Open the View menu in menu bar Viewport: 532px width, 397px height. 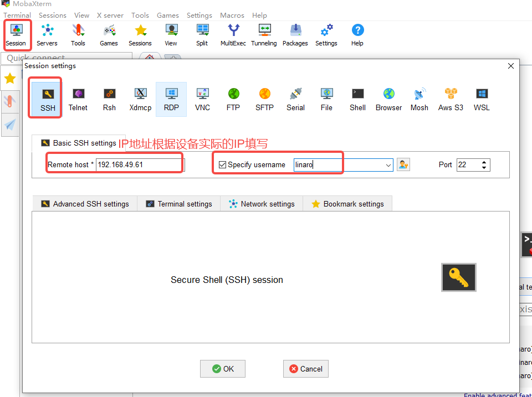82,16
